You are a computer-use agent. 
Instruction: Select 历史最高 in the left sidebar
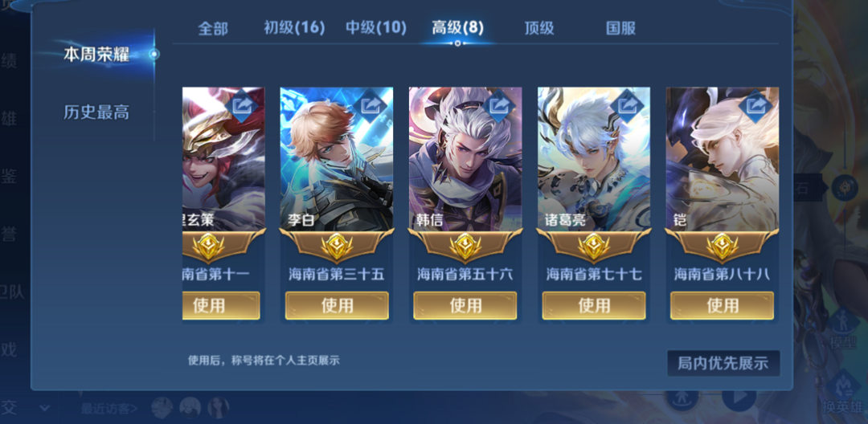(x=96, y=112)
